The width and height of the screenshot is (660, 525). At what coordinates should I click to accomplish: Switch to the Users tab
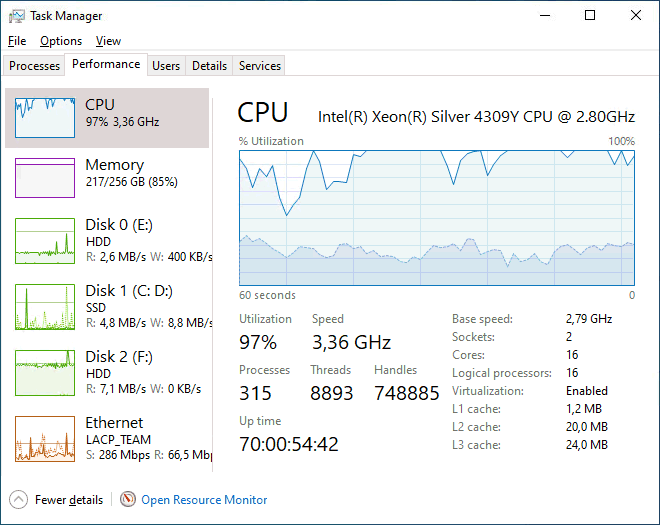166,66
